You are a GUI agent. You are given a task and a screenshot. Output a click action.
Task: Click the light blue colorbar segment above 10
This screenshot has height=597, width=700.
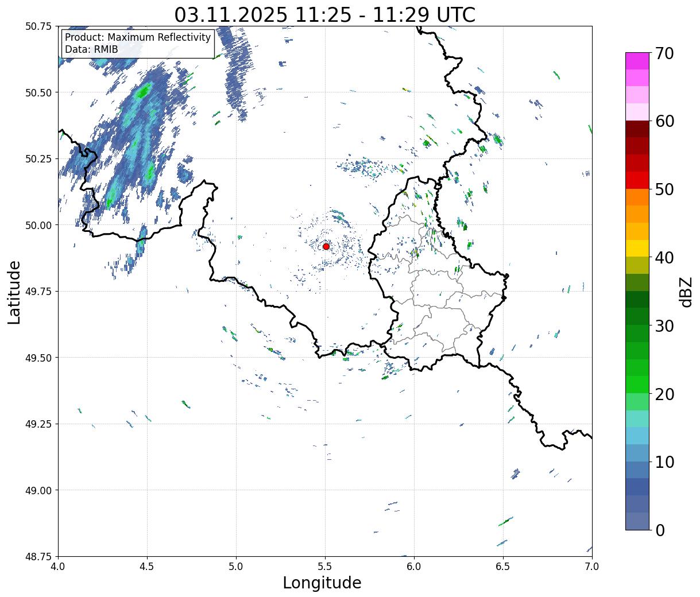[637, 453]
